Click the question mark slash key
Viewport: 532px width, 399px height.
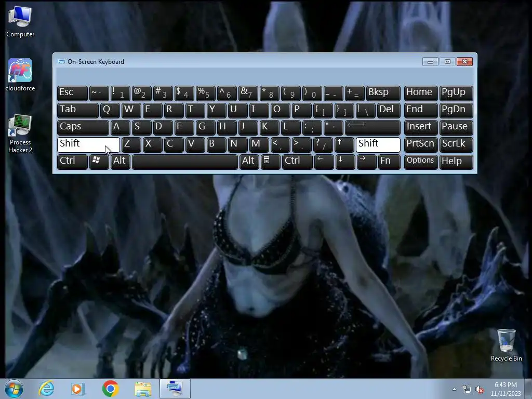[323, 144]
